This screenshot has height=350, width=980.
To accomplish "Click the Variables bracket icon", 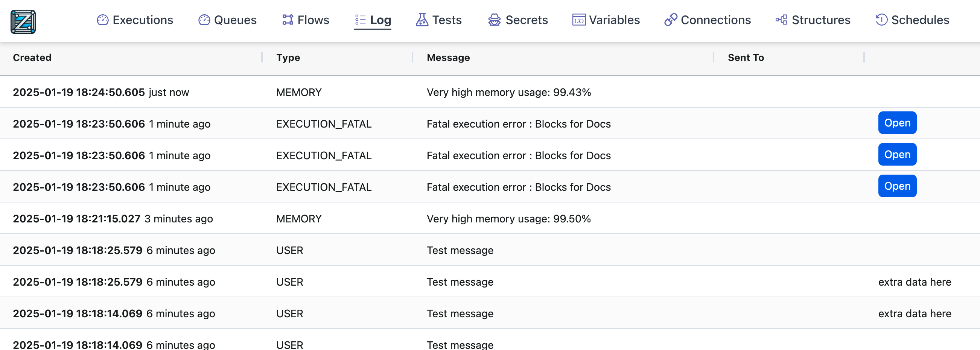I will coord(579,20).
